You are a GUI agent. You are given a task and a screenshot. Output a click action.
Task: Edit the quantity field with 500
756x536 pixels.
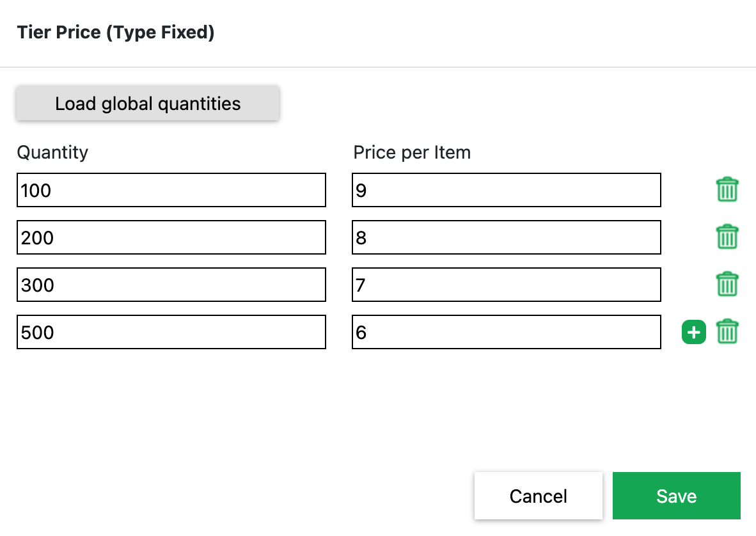[x=171, y=332]
